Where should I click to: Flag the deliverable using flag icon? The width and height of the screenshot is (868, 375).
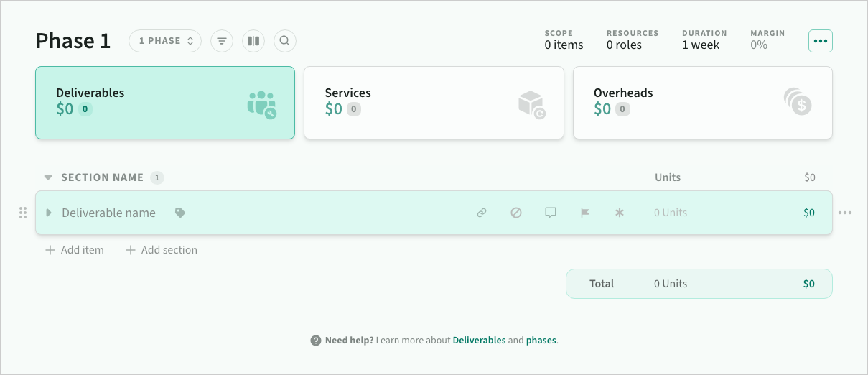click(x=585, y=213)
